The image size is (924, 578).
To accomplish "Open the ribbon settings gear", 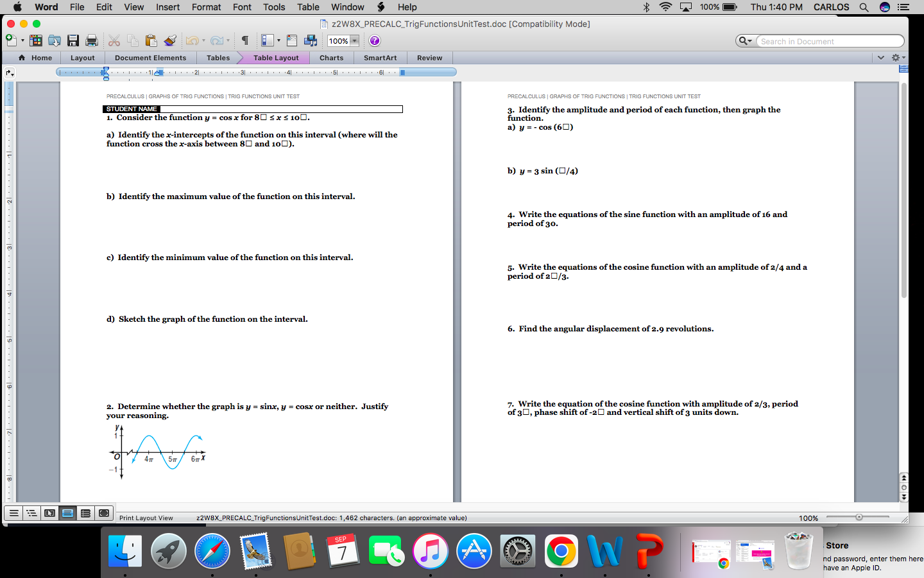I will click(x=897, y=58).
